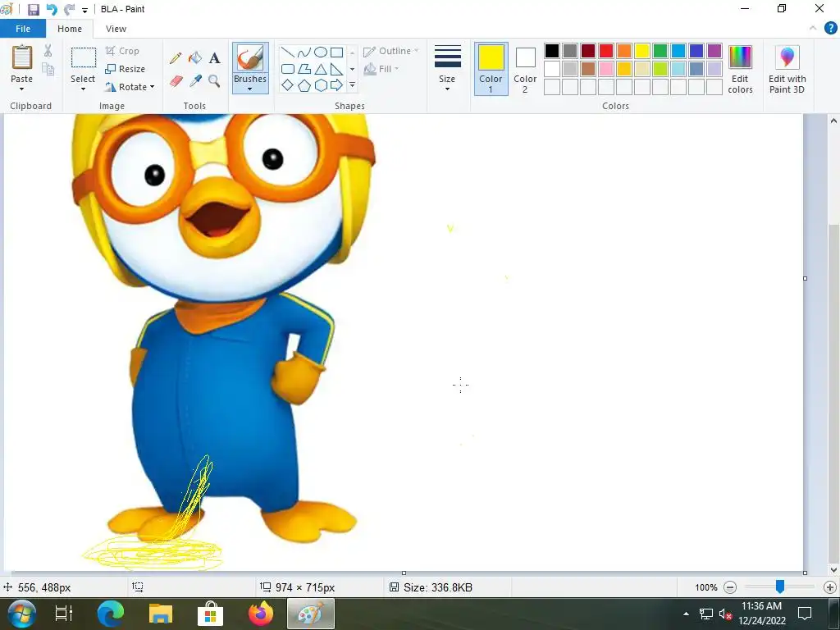Open the notification Action Center
Screen dimensions: 840x630
click(x=805, y=614)
